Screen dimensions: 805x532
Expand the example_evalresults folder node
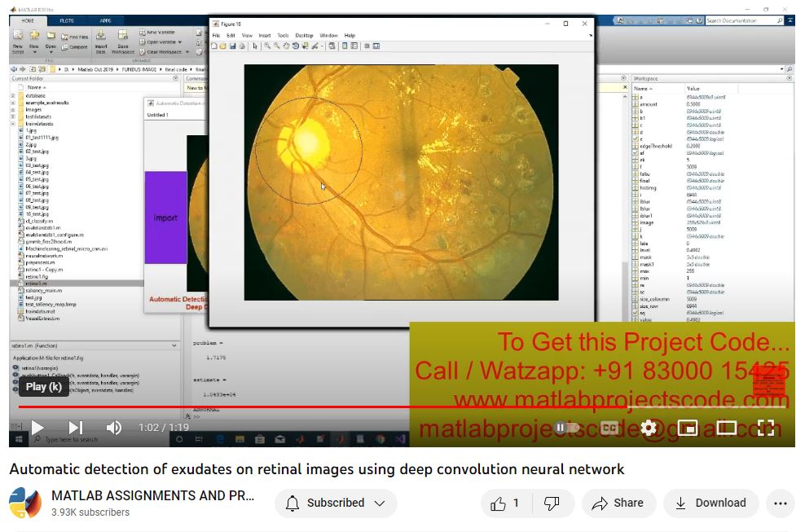pos(13,103)
